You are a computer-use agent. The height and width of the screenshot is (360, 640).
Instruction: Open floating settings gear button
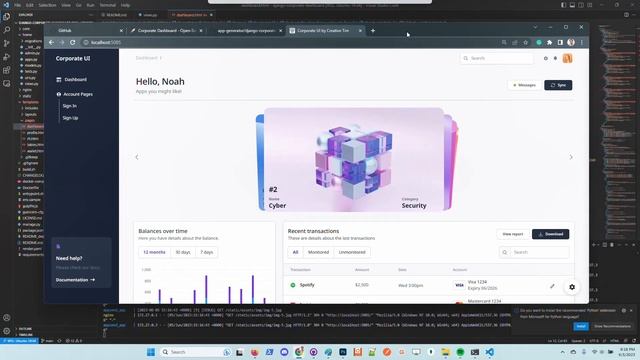click(572, 287)
